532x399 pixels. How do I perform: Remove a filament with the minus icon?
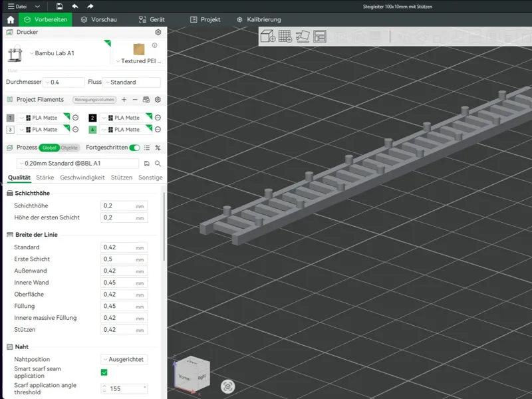(135, 100)
